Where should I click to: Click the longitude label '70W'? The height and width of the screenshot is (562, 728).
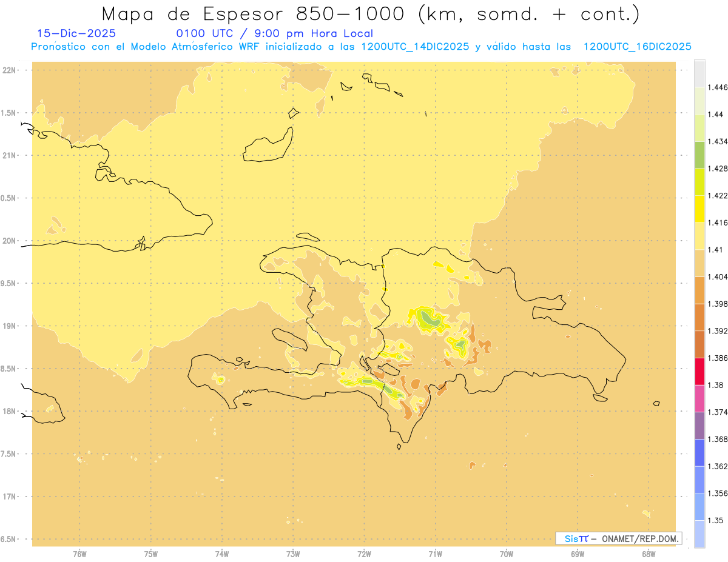click(x=507, y=554)
